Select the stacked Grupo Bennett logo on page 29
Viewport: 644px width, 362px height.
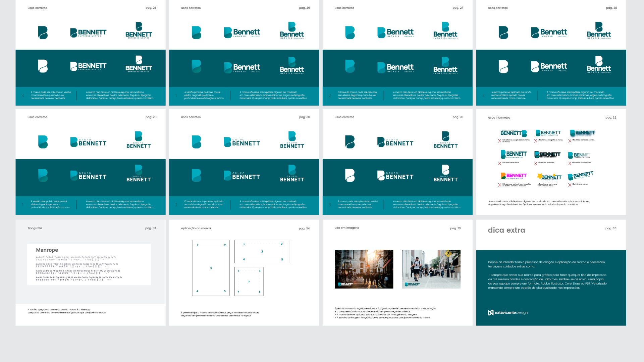139,140
